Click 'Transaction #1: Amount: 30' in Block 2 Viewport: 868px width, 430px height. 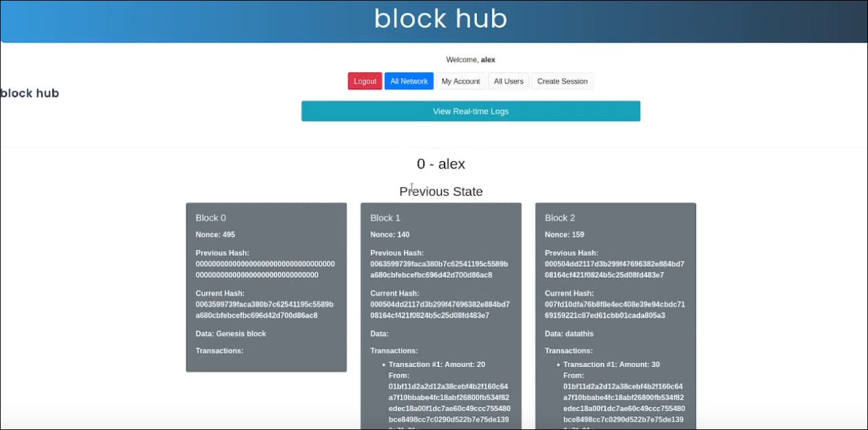611,364
